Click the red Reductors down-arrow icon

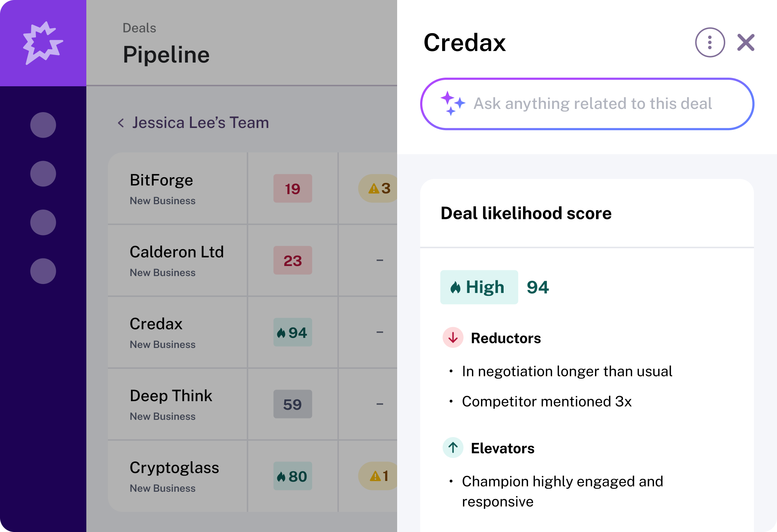453,338
